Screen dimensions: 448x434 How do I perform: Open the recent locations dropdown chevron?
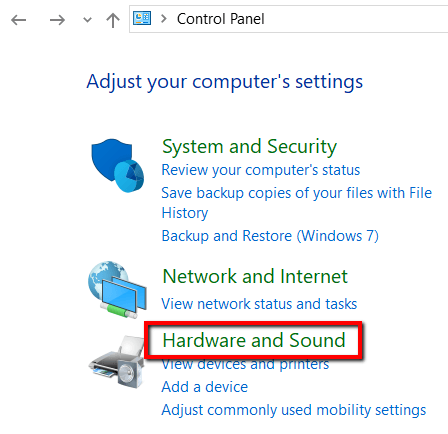point(87,20)
